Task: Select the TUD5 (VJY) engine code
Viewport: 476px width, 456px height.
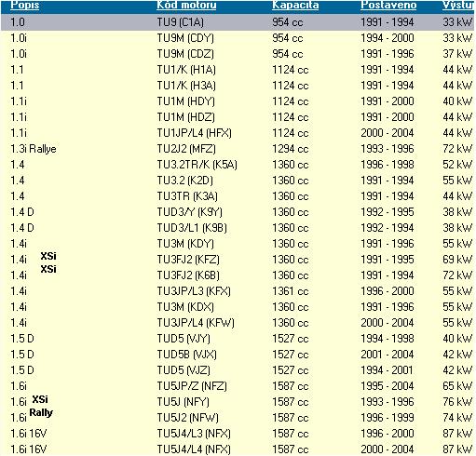Action: pyautogui.click(x=184, y=339)
